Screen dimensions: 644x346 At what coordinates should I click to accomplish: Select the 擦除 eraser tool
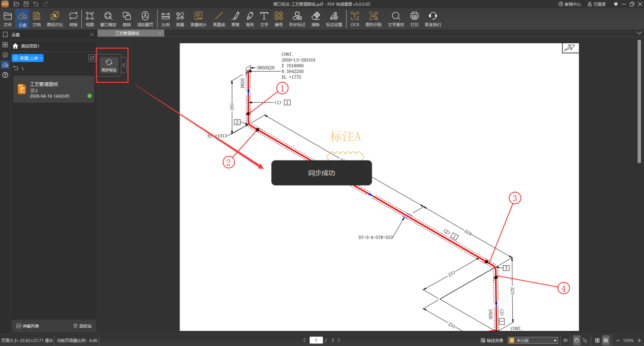pos(315,18)
